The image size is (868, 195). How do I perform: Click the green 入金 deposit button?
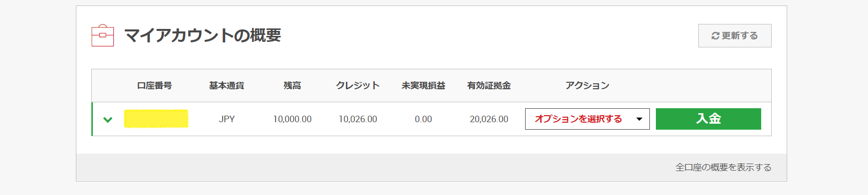click(708, 119)
